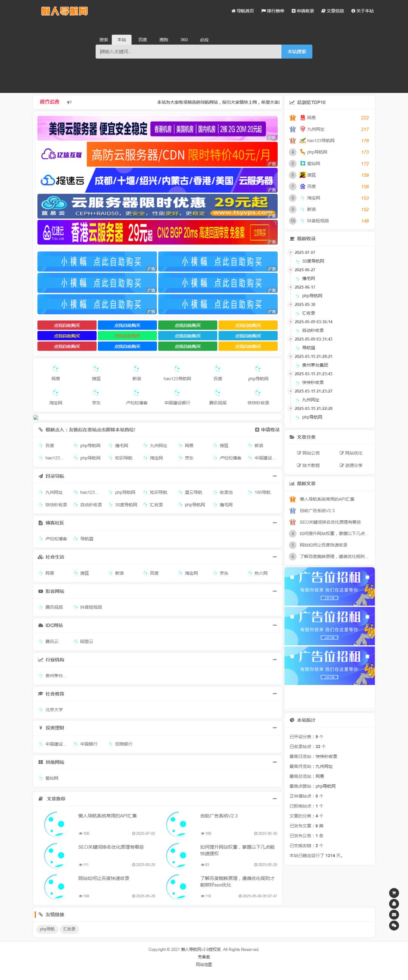Click the dark blue 点我自助购买 button
Screen dimensions: 408x980
pos(67,336)
